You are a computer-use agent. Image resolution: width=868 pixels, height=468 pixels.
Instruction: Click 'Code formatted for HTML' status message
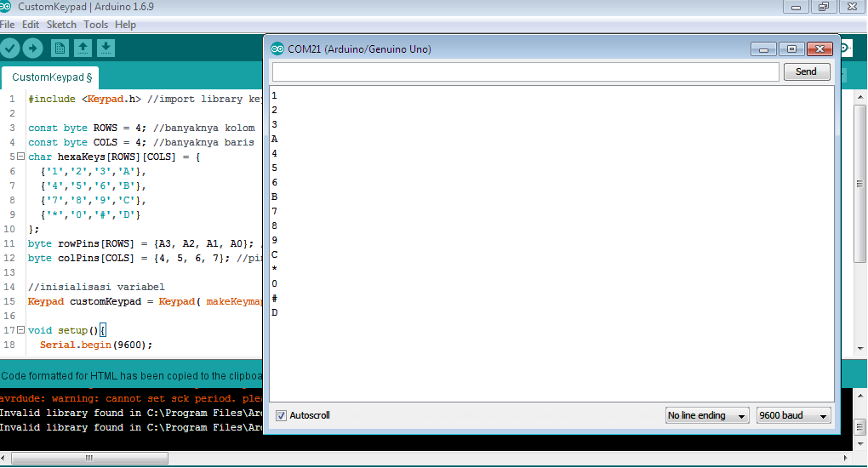[131, 375]
